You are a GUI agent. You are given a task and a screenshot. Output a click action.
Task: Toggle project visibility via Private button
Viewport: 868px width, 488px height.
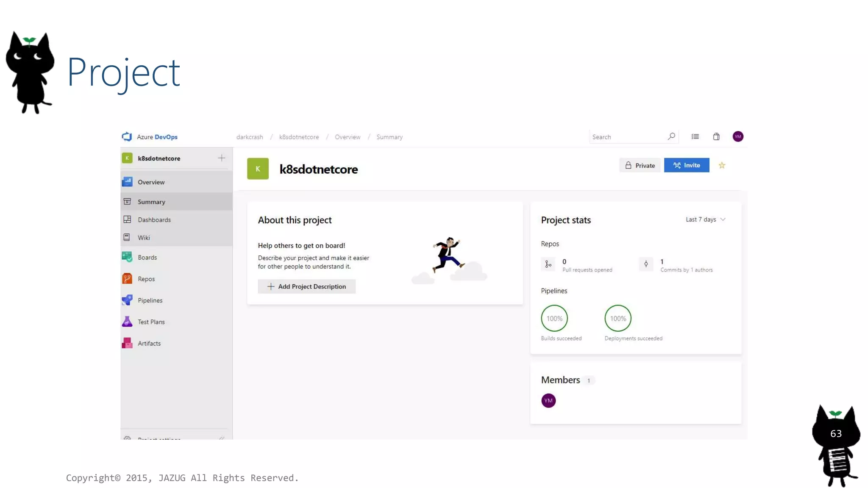[640, 165]
